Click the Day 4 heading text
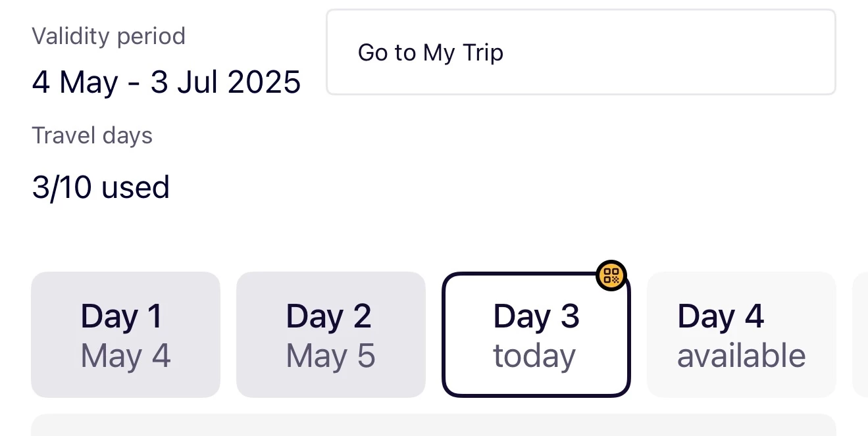Screen dimensions: 868x436 tap(721, 316)
